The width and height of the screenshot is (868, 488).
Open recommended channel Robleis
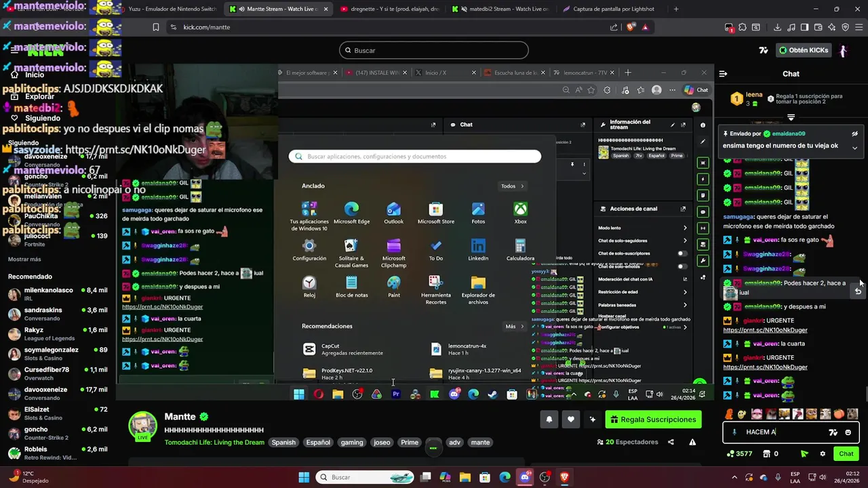click(x=58, y=453)
